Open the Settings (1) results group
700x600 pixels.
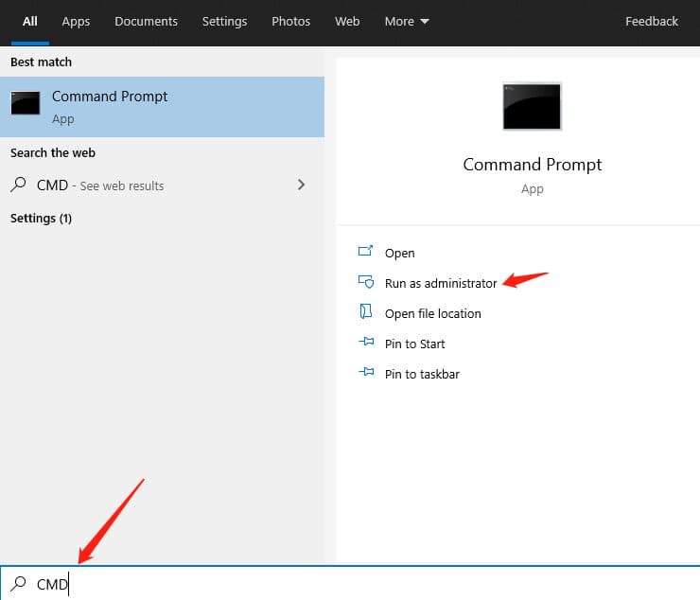(41, 219)
